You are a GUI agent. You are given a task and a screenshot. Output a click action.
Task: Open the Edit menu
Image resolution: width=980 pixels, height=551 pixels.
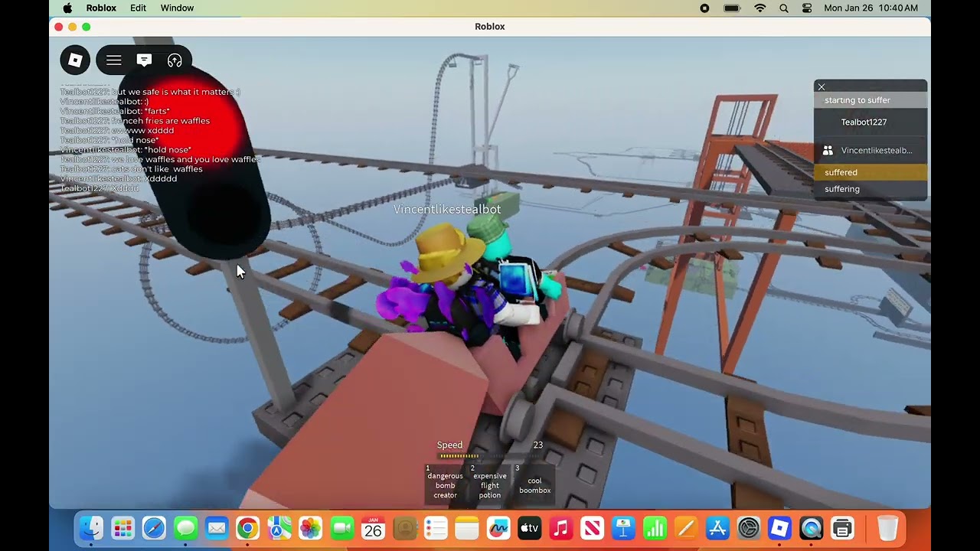point(138,8)
